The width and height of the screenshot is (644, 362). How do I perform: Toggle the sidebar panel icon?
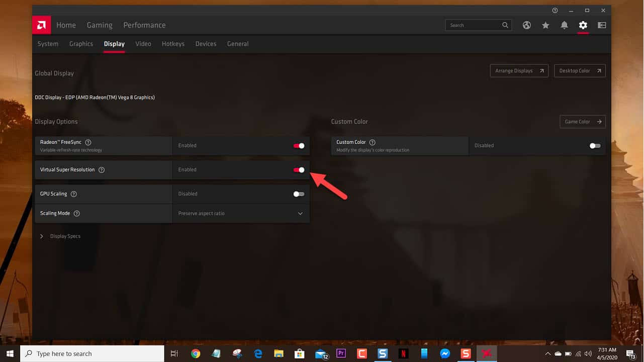(x=602, y=25)
